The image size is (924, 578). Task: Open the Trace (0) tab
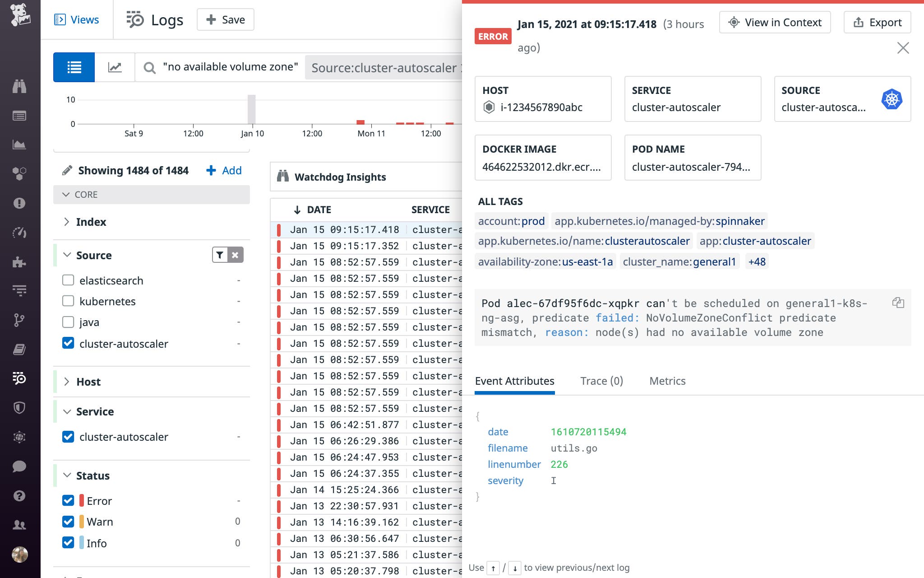click(x=602, y=381)
